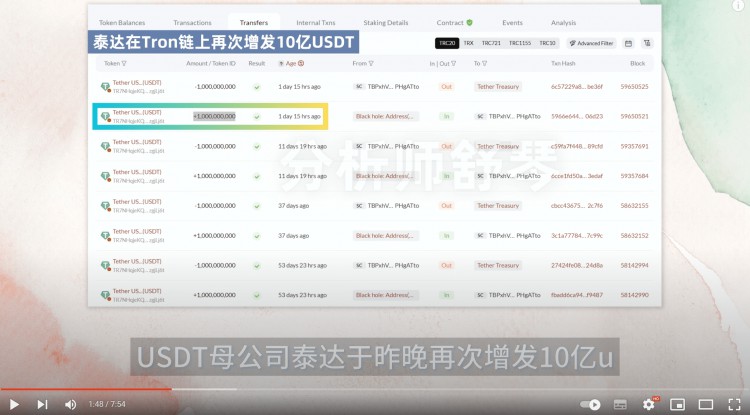Open block number 59357684
This screenshot has height=415, width=750.
[x=634, y=176]
